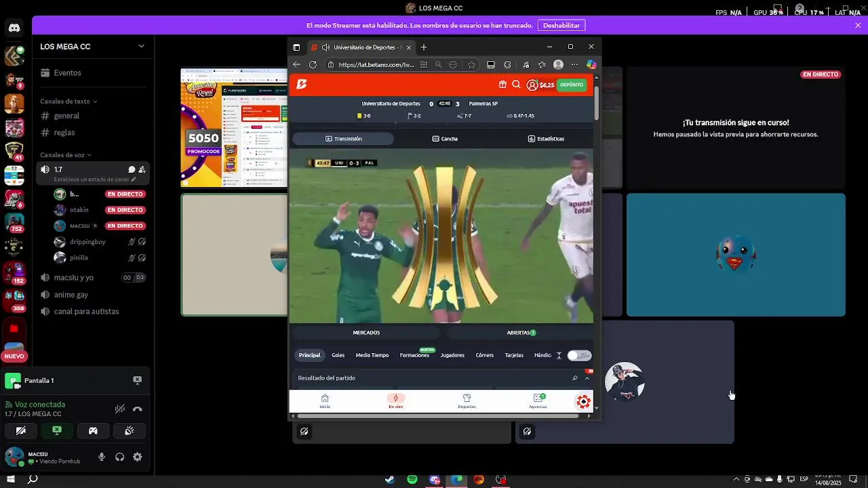Open the browser settings three-dot menu
The image size is (868, 488).
click(x=574, y=65)
